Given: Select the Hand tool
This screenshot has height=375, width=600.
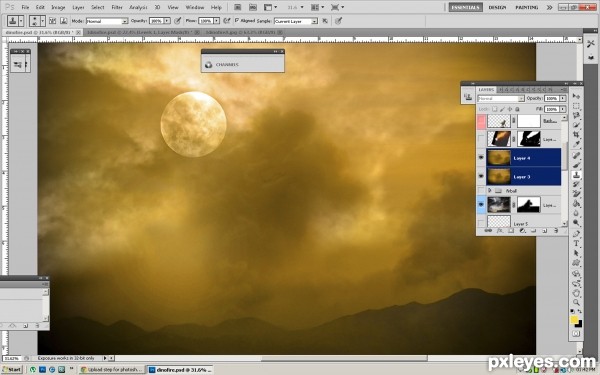Looking at the screenshot, I should pos(576,293).
